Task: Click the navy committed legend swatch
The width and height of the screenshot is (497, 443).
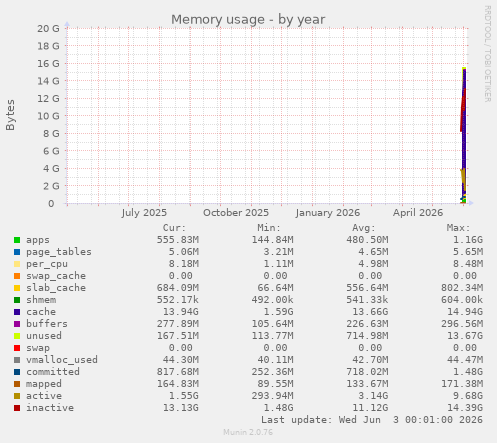Action: pos(17,372)
